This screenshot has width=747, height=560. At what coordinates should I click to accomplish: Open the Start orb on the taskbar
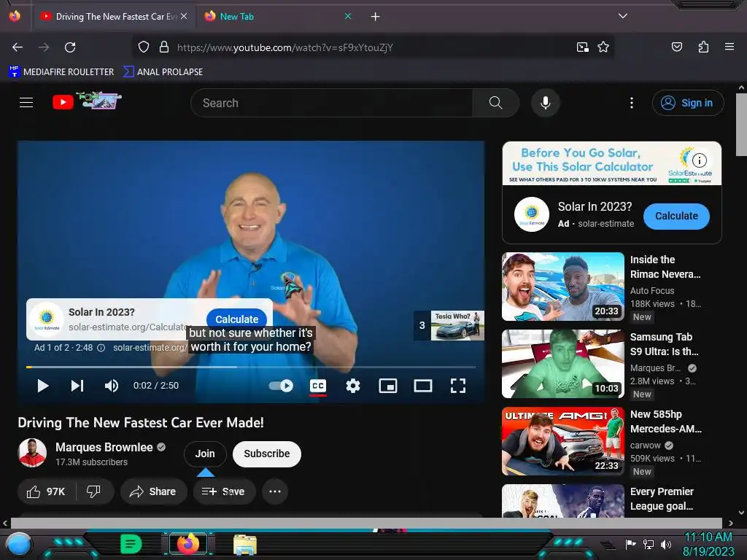tap(18, 544)
